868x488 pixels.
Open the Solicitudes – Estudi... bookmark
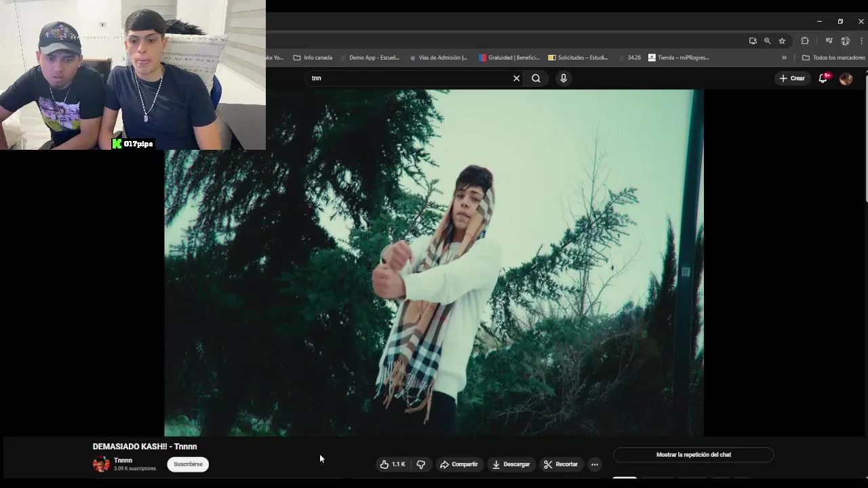tap(578, 58)
